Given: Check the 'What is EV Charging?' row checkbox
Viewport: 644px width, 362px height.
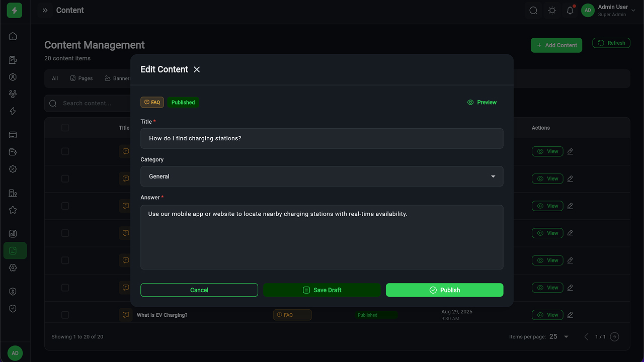Looking at the screenshot, I should pos(65,315).
